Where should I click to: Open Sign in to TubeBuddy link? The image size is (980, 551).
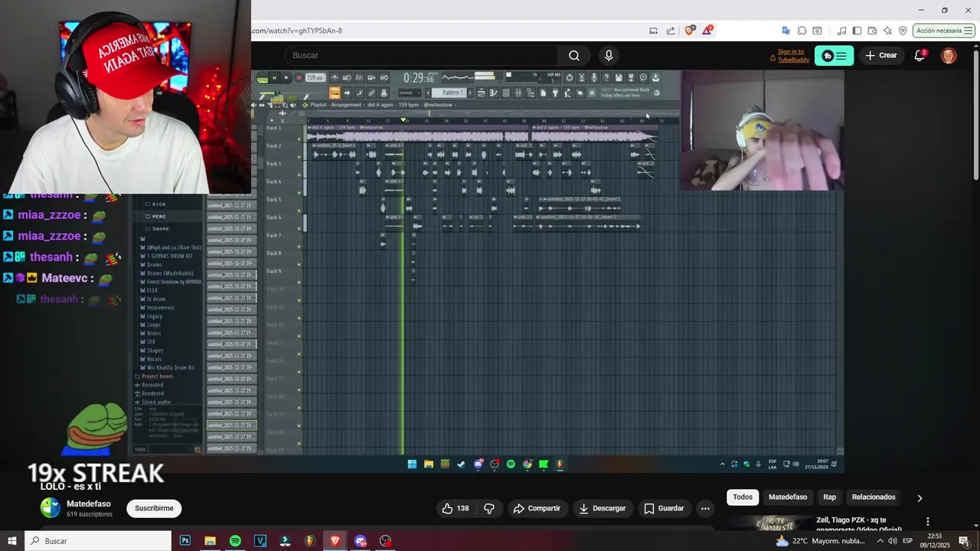point(793,55)
